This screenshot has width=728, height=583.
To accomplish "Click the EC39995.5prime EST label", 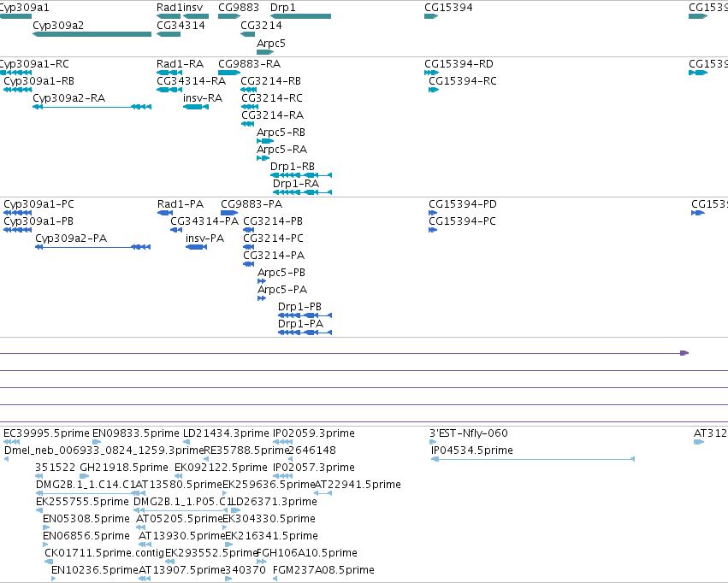I will pos(46,433).
